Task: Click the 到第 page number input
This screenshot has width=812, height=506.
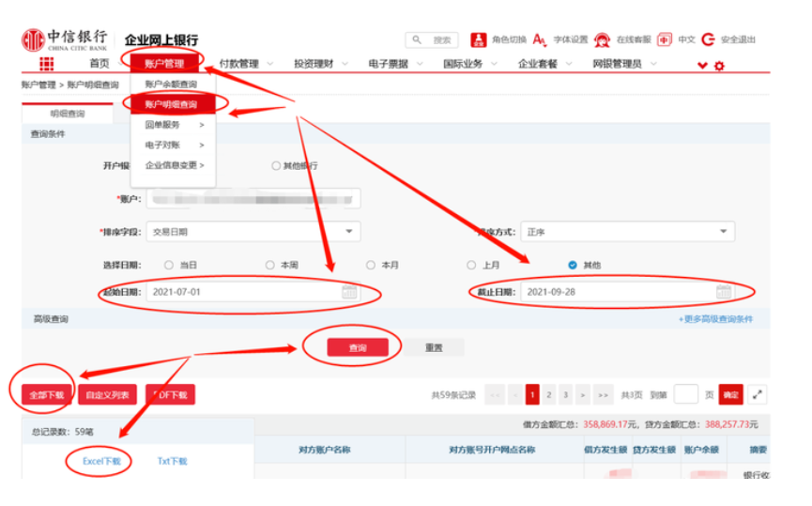Action: (685, 394)
